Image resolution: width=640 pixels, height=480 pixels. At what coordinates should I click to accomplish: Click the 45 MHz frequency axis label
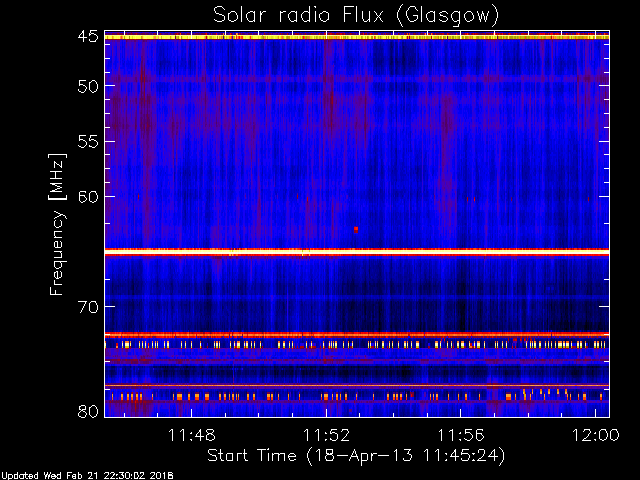88,36
